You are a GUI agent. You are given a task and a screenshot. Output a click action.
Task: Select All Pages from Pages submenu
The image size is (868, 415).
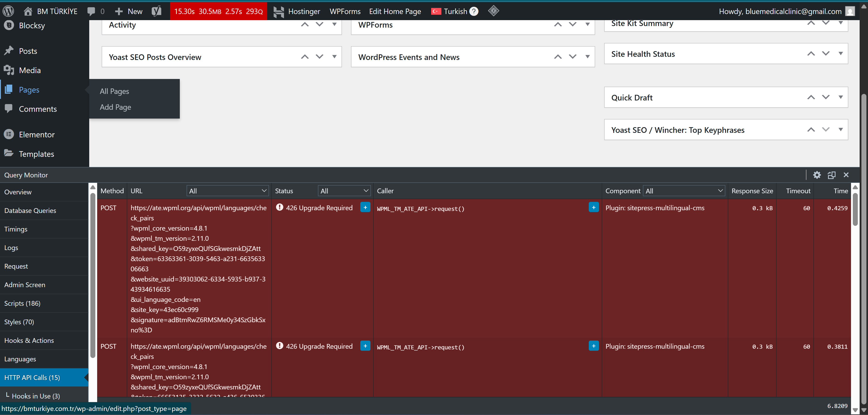(114, 91)
